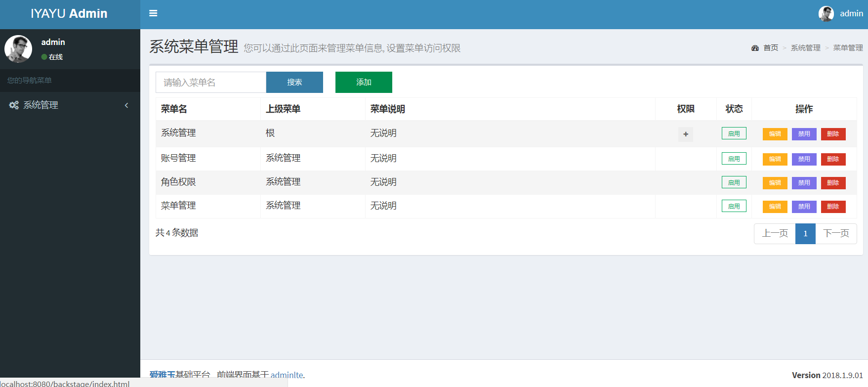This screenshot has height=387, width=868.
Task: Open admin user menu in top bar
Action: click(x=841, y=13)
